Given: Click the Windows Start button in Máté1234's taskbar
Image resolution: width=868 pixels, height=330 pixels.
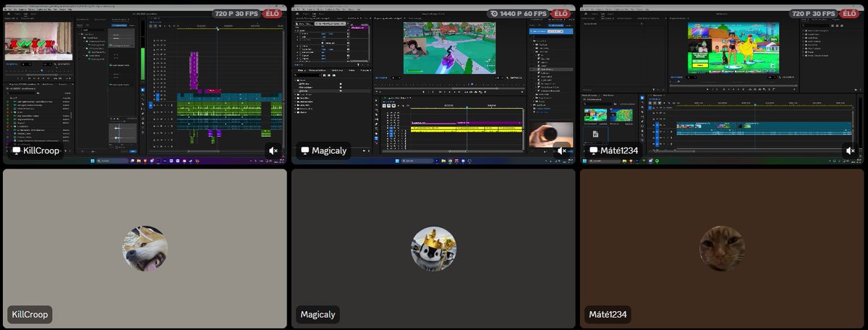Looking at the screenshot, I should coord(583,161).
